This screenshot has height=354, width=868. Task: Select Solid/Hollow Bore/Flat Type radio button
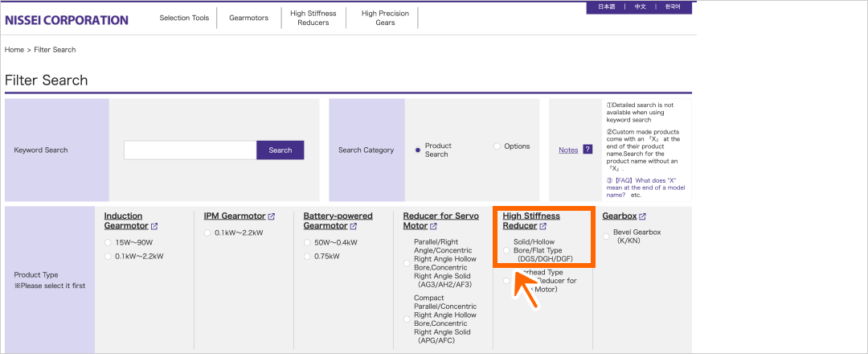coord(506,250)
